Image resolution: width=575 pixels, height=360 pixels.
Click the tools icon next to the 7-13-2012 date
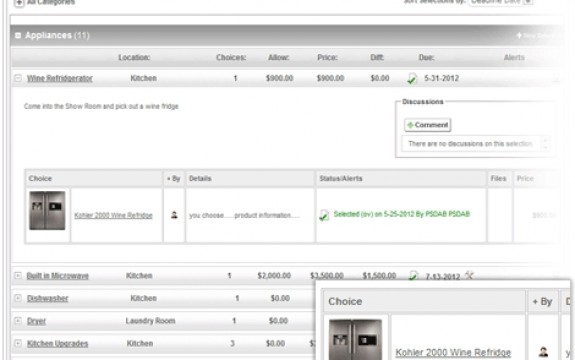469,275
